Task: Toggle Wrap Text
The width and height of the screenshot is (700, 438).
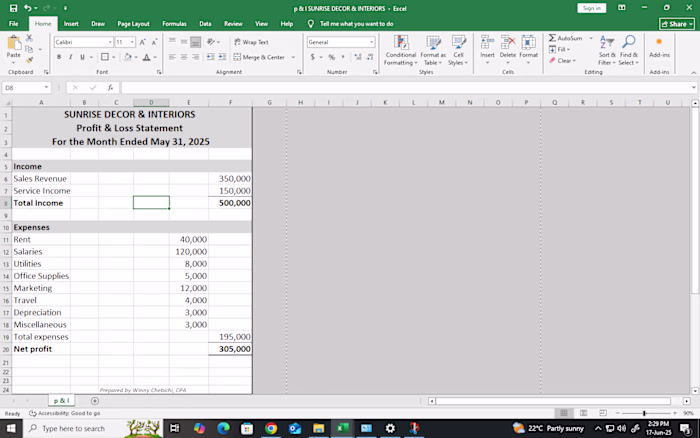Action: 251,42
